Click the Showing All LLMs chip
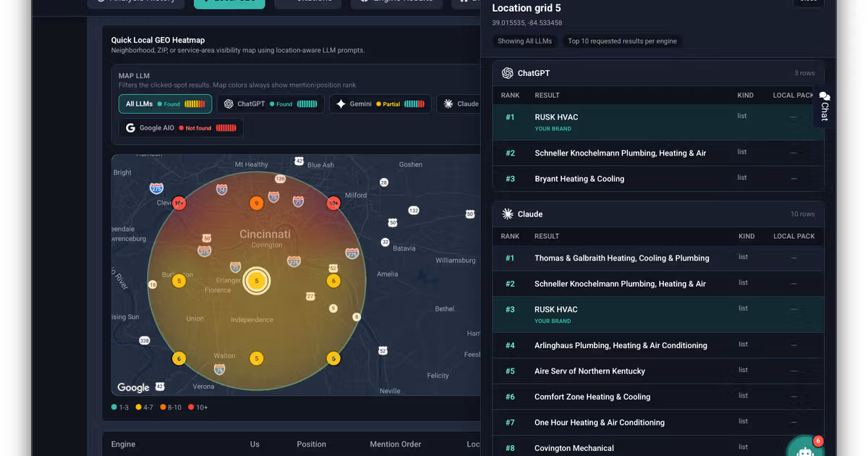Image resolution: width=868 pixels, height=456 pixels. [524, 41]
